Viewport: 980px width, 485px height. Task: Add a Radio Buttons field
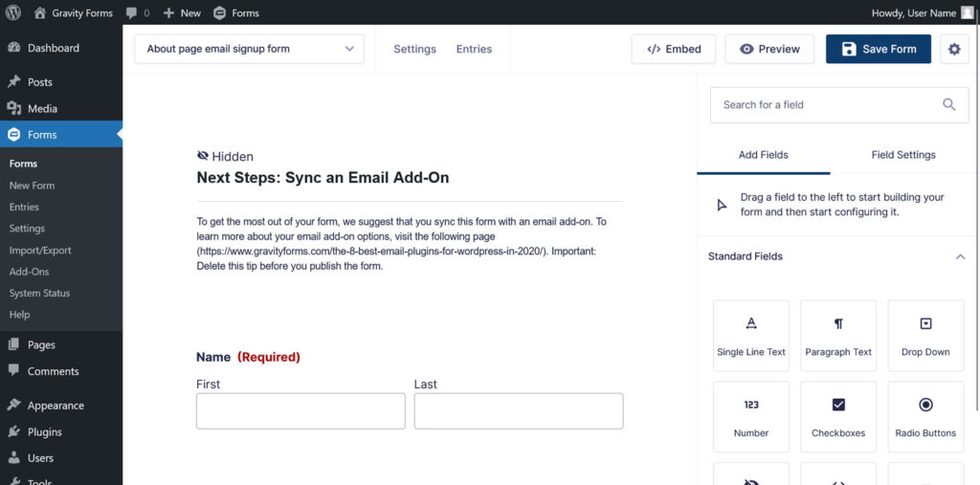(925, 416)
